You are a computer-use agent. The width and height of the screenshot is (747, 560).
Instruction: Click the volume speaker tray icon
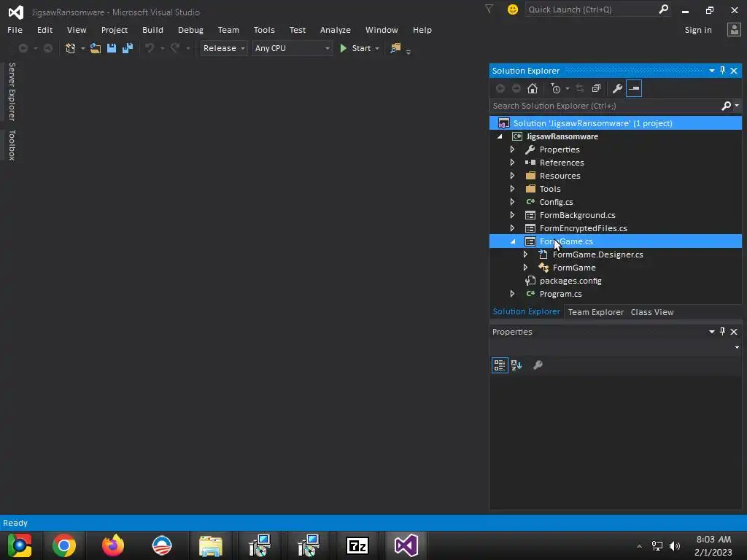(675, 545)
